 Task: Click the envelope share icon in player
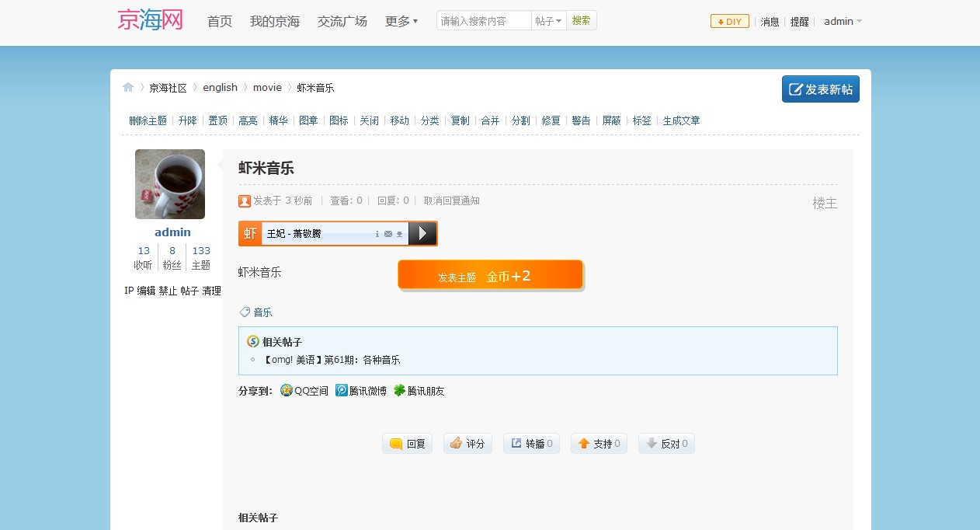[x=388, y=234]
